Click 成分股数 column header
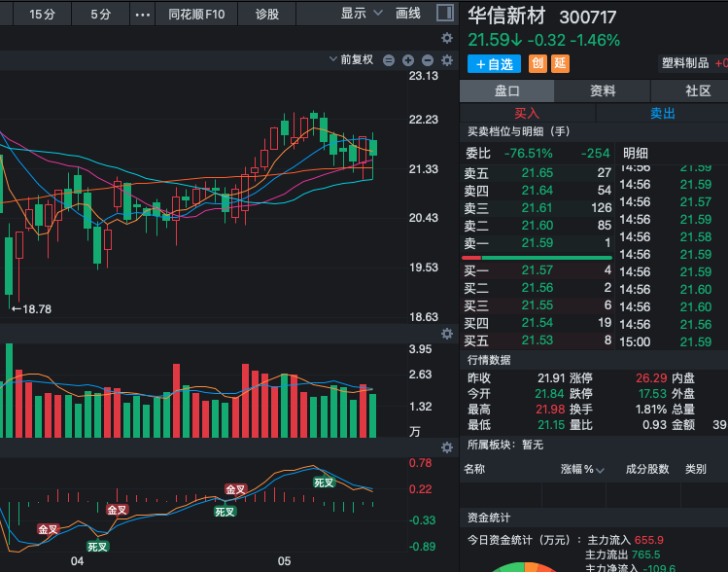Image resolution: width=728 pixels, height=572 pixels. [647, 469]
